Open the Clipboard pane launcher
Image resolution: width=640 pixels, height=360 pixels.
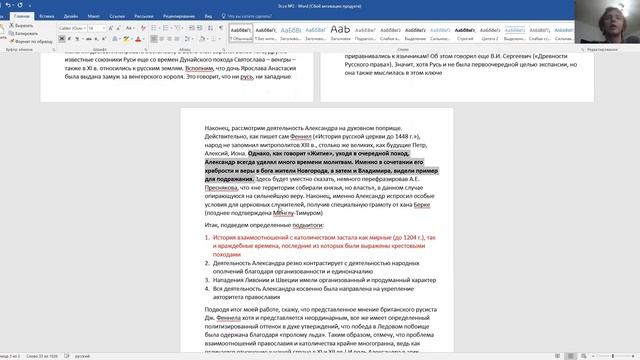(x=53, y=49)
